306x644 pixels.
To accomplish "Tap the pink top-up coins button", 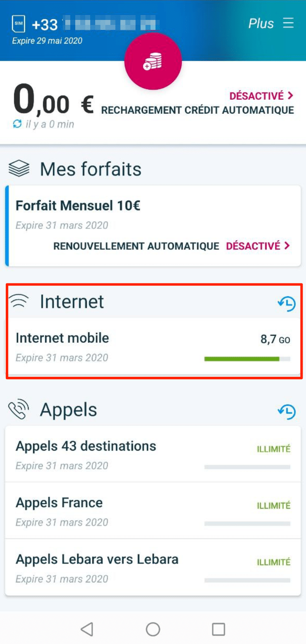I will coord(153,61).
